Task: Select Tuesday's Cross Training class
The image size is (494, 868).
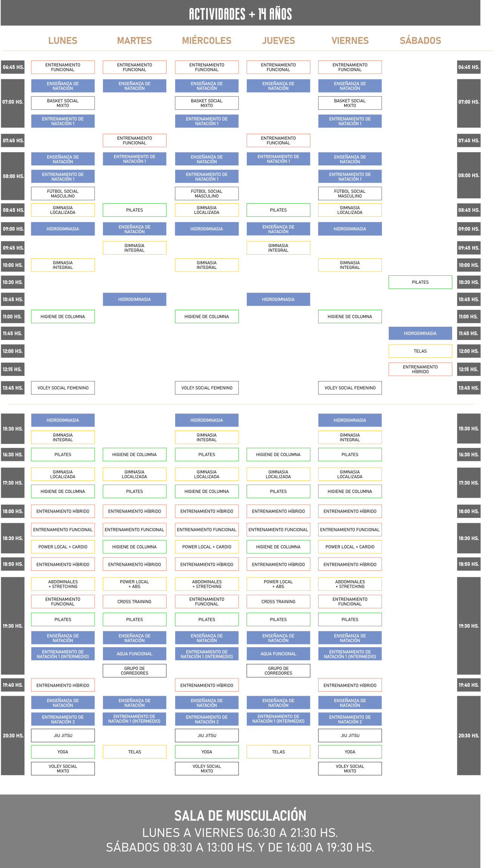Action: point(134,601)
